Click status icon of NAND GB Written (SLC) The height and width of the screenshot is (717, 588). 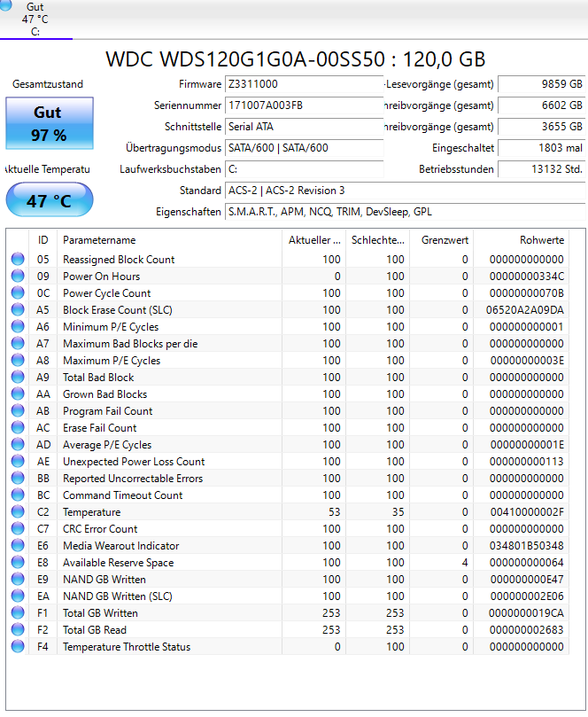18,596
